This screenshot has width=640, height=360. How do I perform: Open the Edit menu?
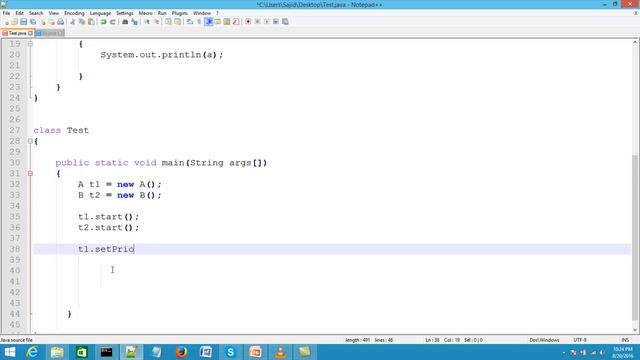[20, 13]
